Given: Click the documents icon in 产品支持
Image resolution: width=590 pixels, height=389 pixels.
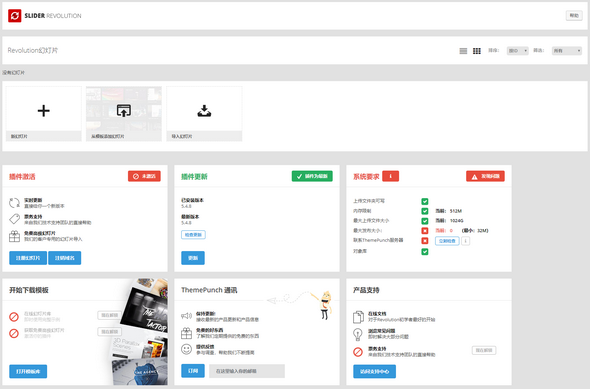Looking at the screenshot, I should click(x=358, y=317).
